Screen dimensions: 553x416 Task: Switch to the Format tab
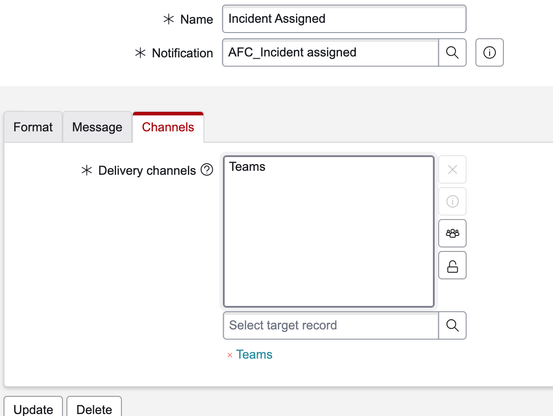(33, 127)
